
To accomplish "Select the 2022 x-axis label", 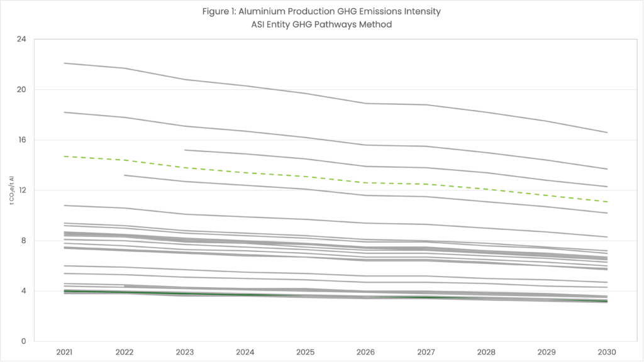I will pos(125,351).
